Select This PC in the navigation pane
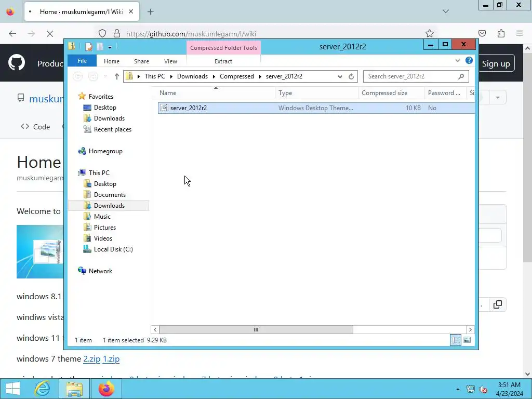 (99, 172)
